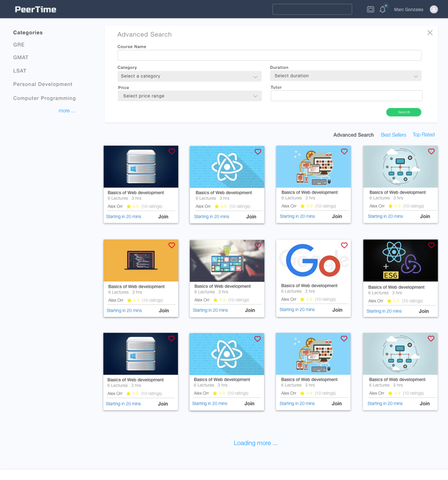Viewport: 448px width, 480px height.
Task: Close the Advanced Search panel
Action: point(430,33)
